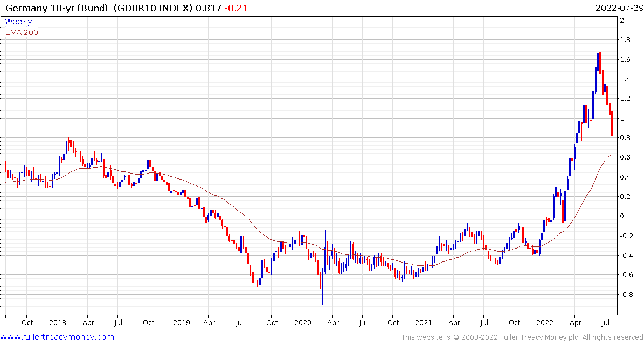Click the 'Weekly' interval label
The height and width of the screenshot is (345, 644).
18,22
